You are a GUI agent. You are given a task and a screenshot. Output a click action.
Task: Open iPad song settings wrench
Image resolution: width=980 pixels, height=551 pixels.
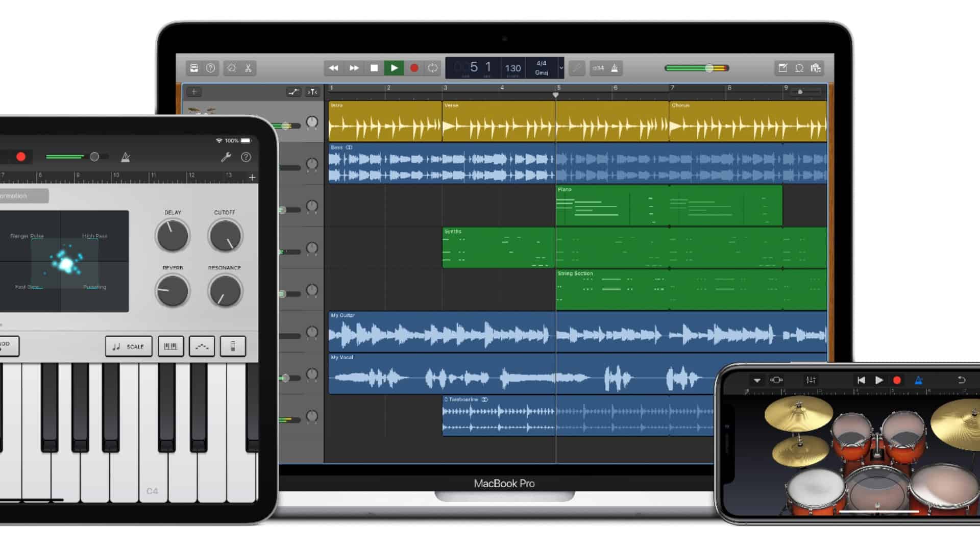[x=226, y=157]
